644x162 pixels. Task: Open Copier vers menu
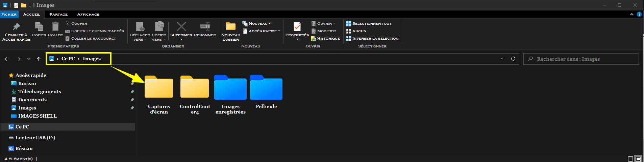159,31
